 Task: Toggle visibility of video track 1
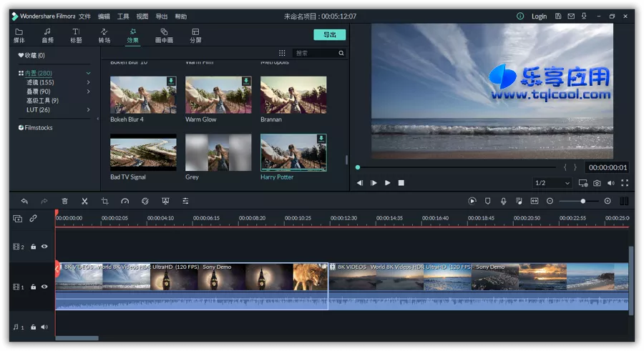[44, 287]
